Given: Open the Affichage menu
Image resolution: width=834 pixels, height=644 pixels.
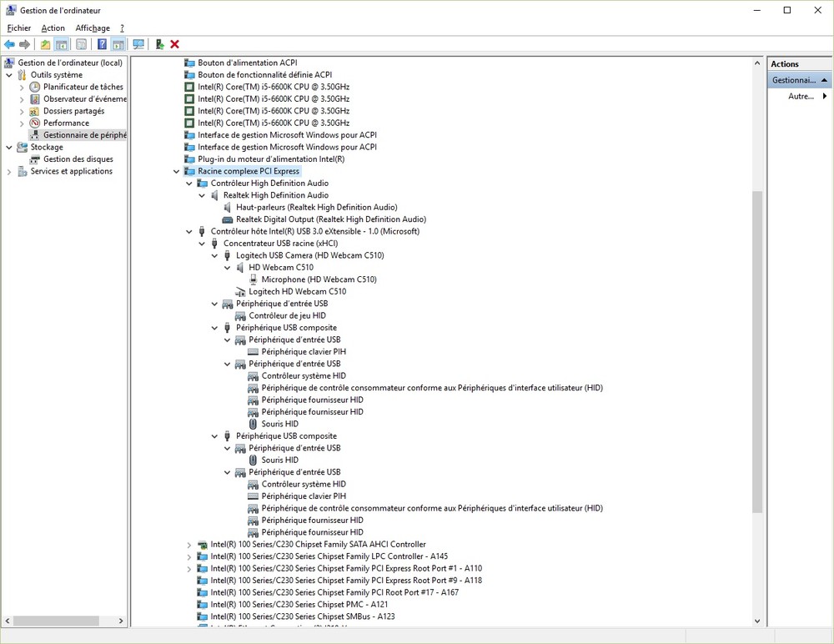Looking at the screenshot, I should [93, 28].
